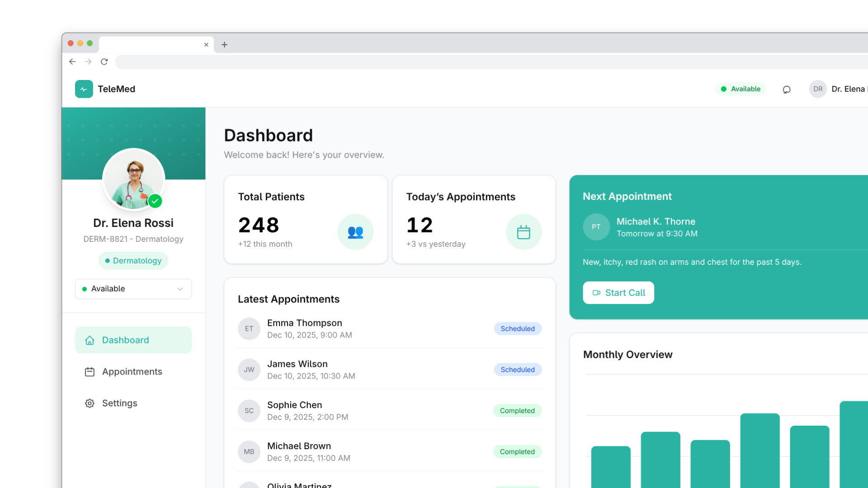This screenshot has width=868, height=488.
Task: Open the chat messages icon in header
Action: pos(787,89)
